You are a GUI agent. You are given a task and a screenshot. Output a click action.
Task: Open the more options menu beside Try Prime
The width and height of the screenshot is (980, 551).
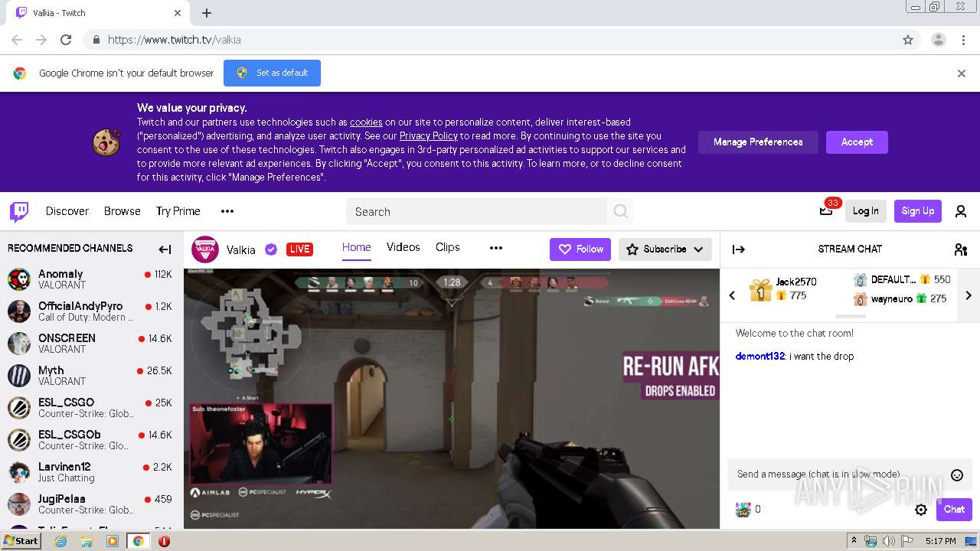point(227,211)
